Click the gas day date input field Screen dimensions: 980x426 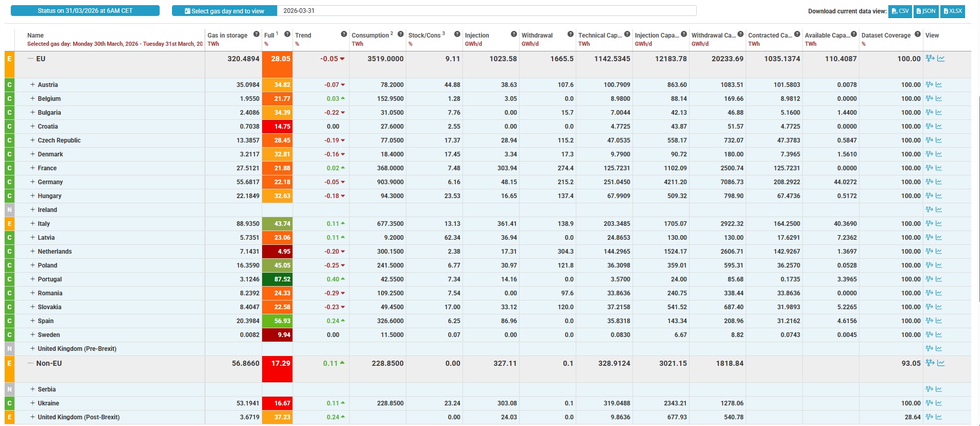click(x=486, y=11)
